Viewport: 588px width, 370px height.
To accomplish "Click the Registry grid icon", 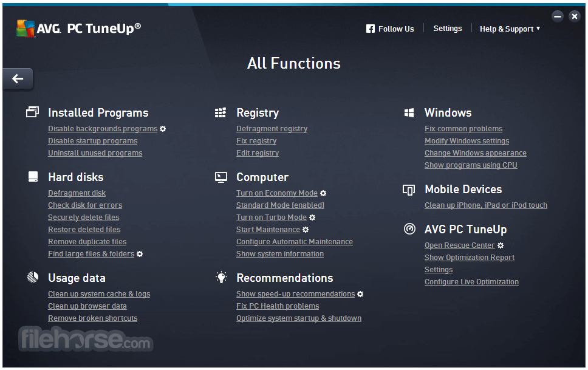I will click(220, 112).
